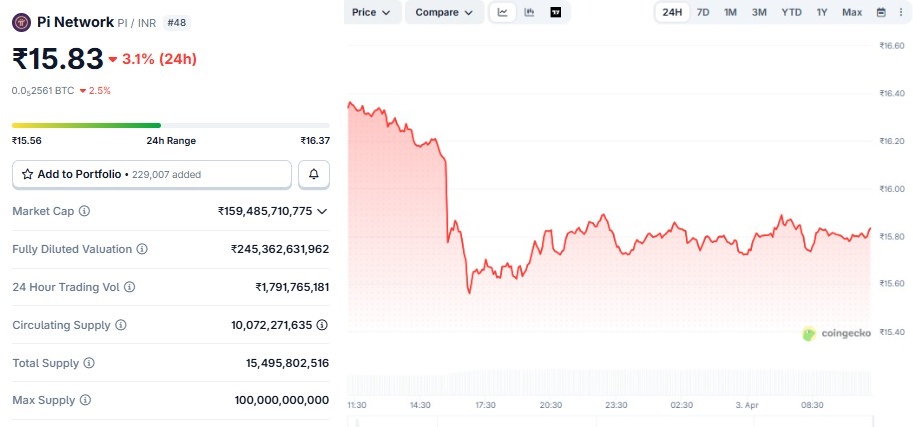Open the chart's three-dot options menu
Image resolution: width=913 pixels, height=427 pixels.
(901, 12)
